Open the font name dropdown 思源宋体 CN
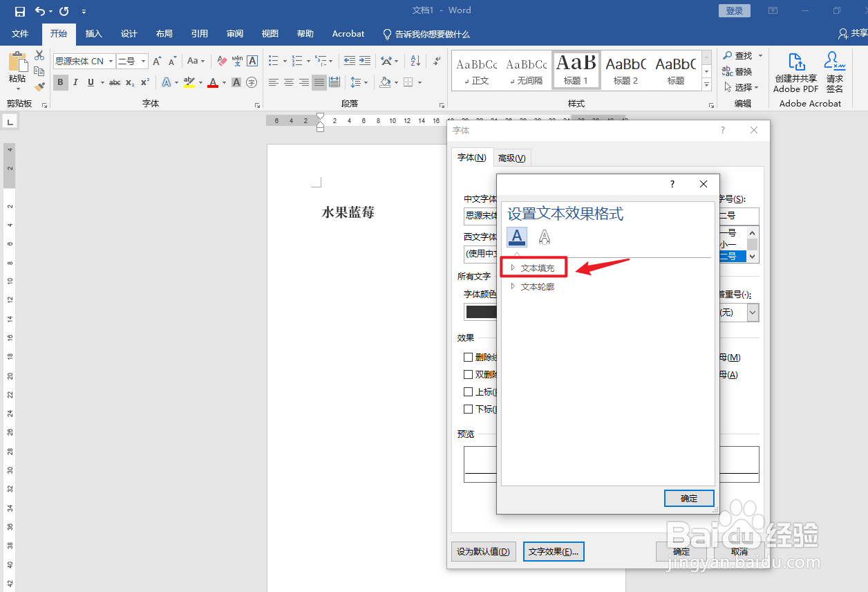This screenshot has width=868, height=592. point(111,62)
